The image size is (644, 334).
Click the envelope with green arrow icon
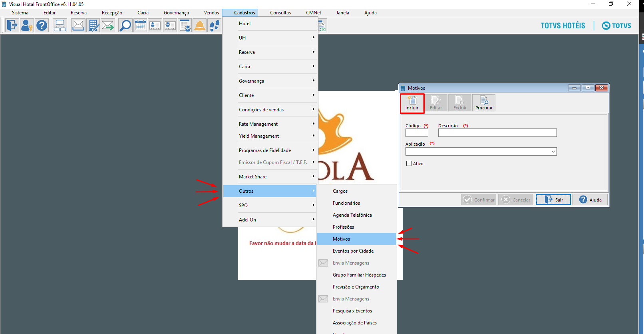pos(108,26)
